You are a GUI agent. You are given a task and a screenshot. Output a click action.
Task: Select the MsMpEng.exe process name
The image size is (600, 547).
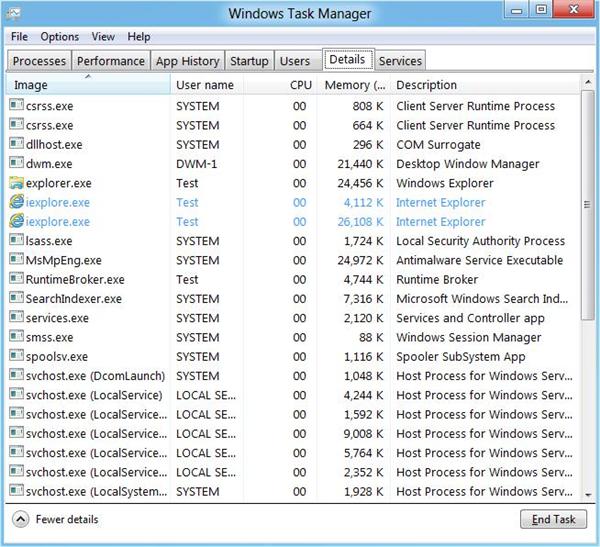pos(64,260)
